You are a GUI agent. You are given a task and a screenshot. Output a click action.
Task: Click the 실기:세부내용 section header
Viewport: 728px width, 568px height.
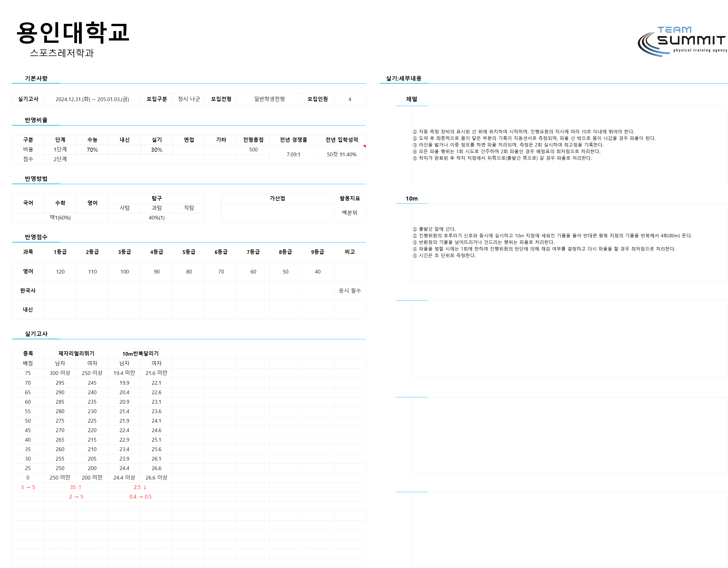tap(404, 78)
